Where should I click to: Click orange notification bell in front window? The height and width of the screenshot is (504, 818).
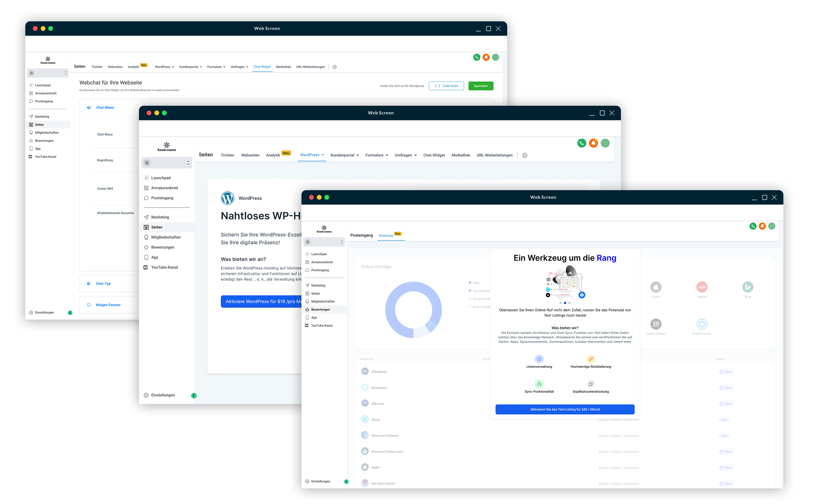point(762,226)
